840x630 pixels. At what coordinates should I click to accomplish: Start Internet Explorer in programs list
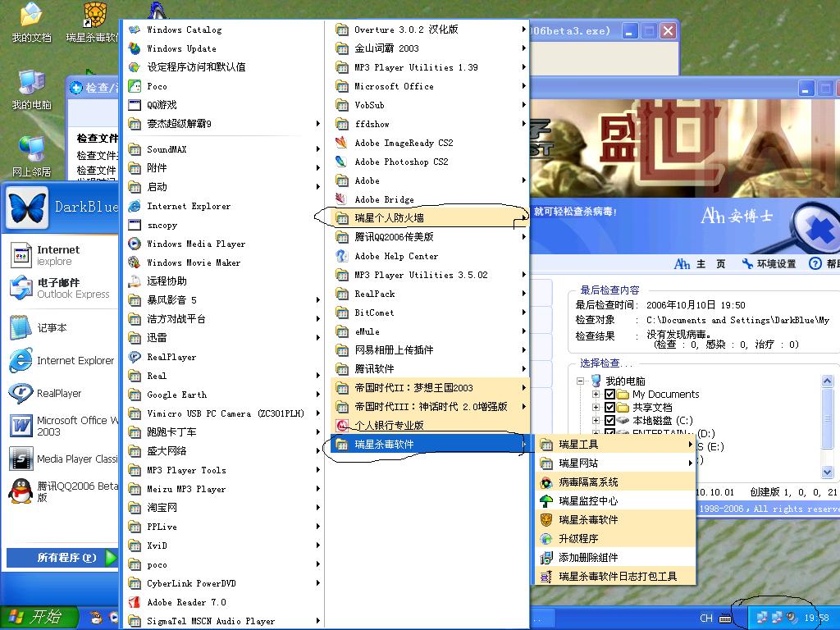click(224, 206)
